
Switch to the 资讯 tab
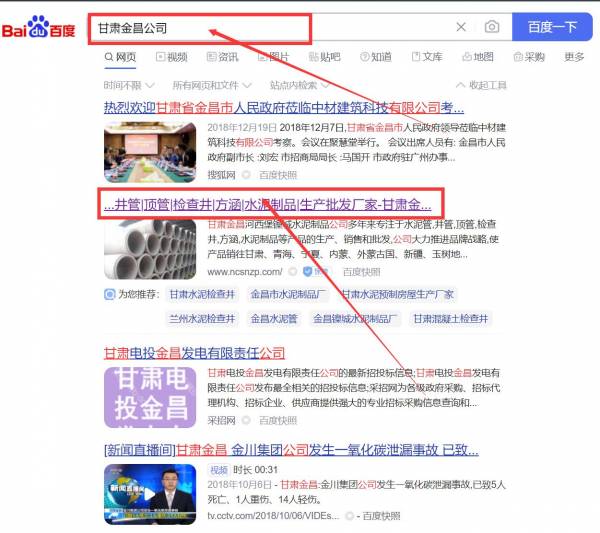[x=222, y=58]
